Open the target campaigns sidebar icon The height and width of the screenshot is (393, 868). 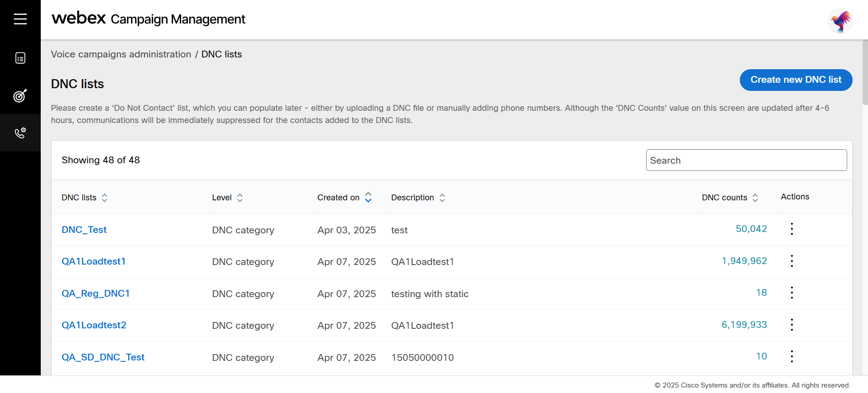(x=20, y=95)
